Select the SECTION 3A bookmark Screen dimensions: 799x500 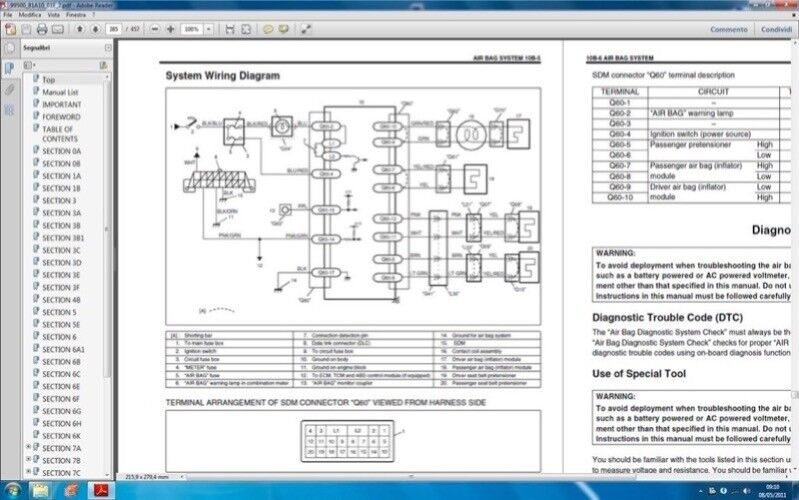[x=61, y=212]
